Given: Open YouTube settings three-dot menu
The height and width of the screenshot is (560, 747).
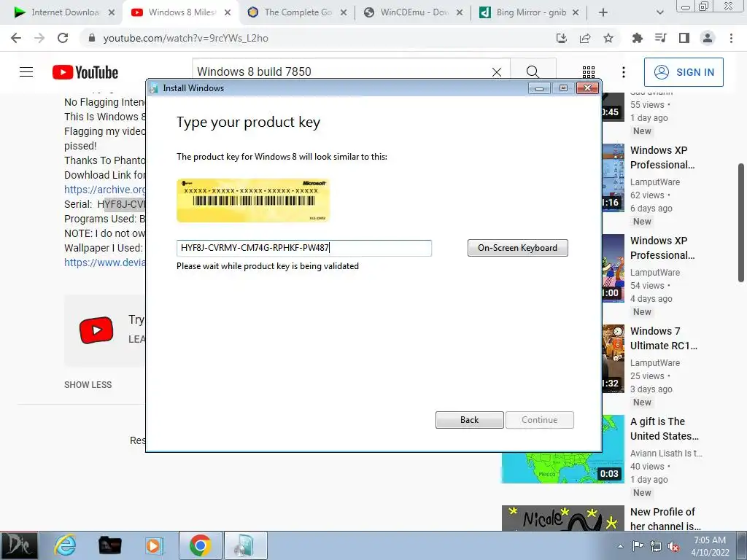Looking at the screenshot, I should pos(624,72).
